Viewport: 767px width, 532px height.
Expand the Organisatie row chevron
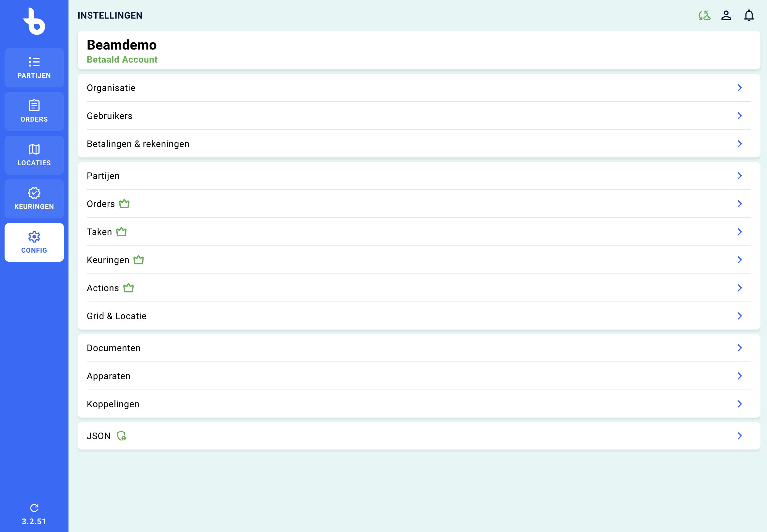pyautogui.click(x=739, y=88)
